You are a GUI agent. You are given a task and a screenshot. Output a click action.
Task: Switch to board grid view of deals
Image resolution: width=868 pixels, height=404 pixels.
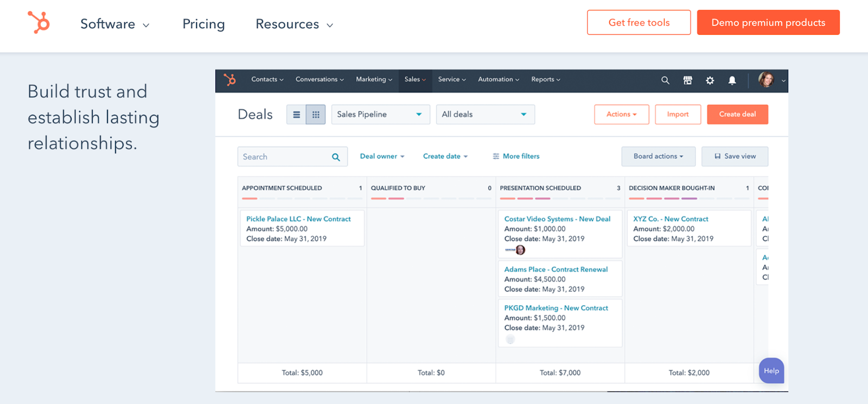coord(316,115)
